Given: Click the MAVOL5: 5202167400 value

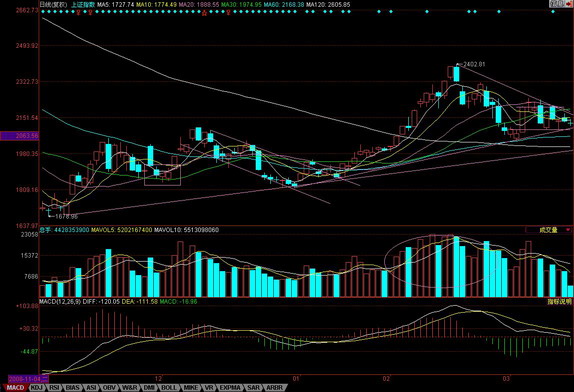Looking at the screenshot, I should [122, 230].
